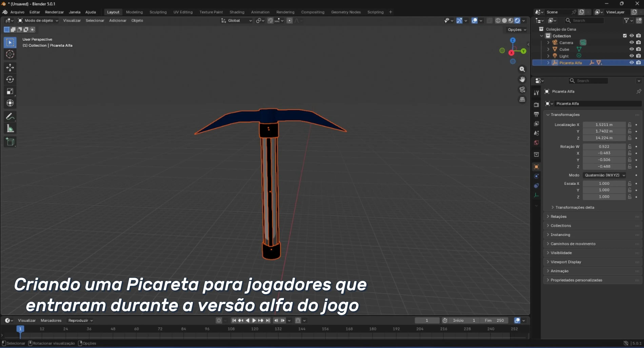Viewport: 644px width, 348px height.
Task: Open the Render properties tab
Action: tap(536, 105)
